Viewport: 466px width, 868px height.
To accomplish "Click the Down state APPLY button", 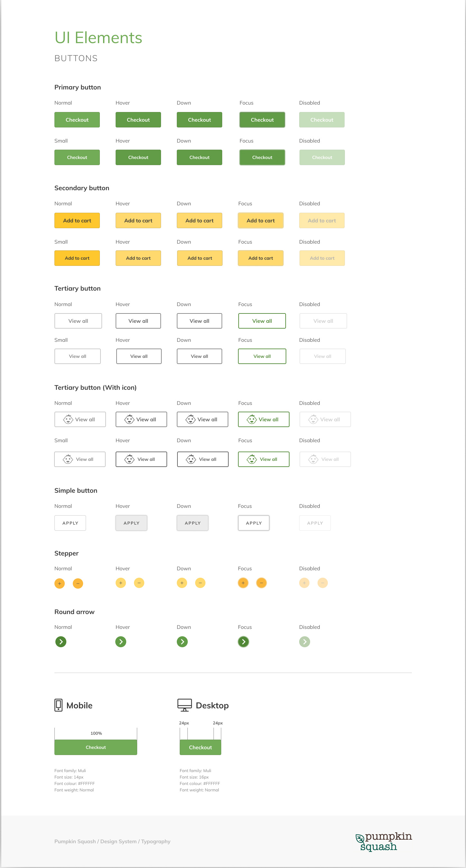I will (193, 523).
